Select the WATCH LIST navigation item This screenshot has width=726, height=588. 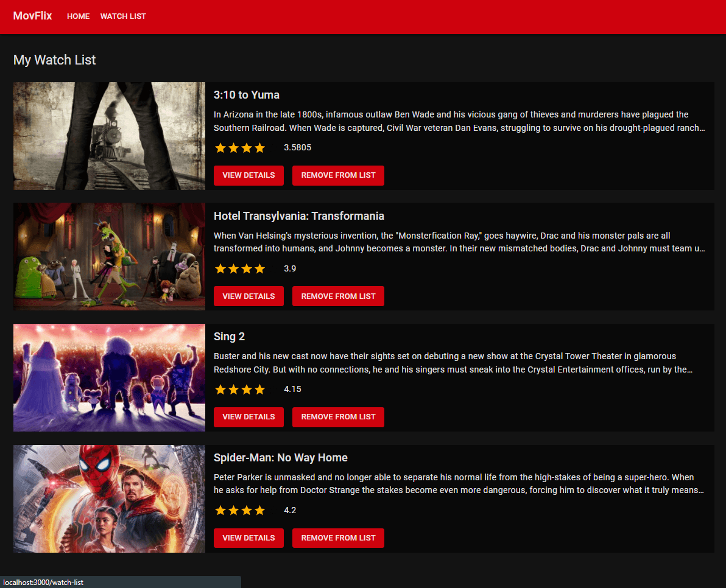123,16
